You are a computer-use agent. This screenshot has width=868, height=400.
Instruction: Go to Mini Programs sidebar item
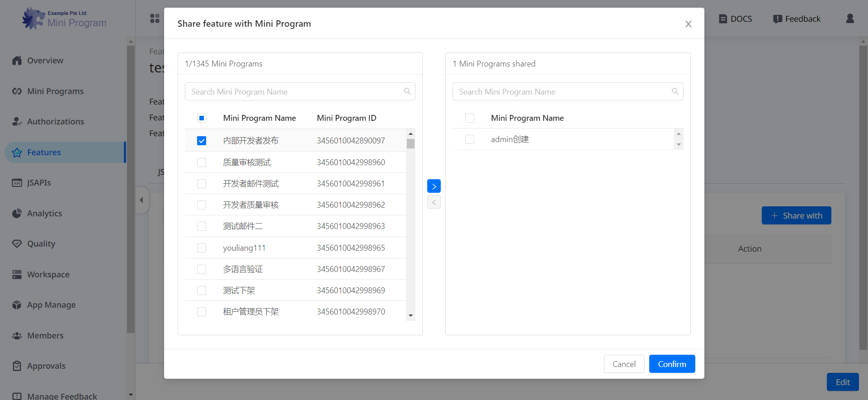coord(55,91)
